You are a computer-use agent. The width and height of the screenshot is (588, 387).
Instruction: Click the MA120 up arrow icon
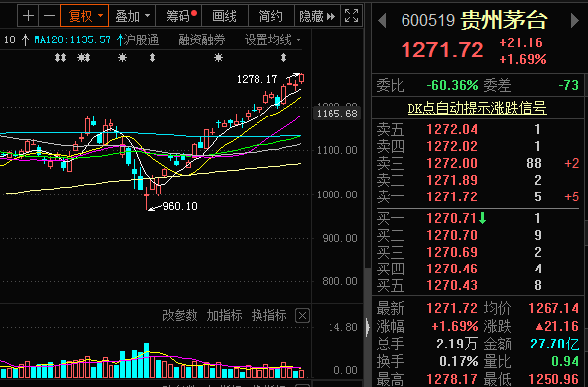(x=120, y=39)
